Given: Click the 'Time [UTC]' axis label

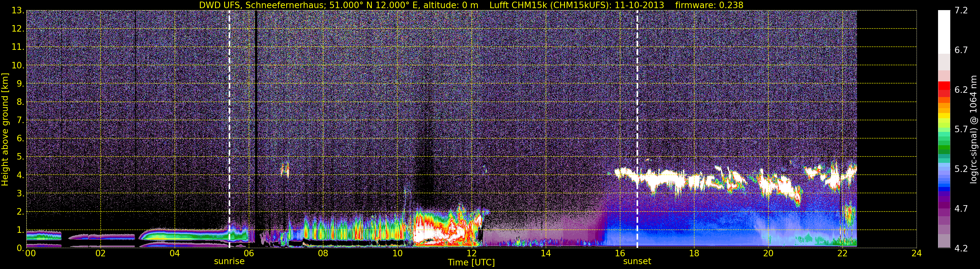Looking at the screenshot, I should pos(471,262).
